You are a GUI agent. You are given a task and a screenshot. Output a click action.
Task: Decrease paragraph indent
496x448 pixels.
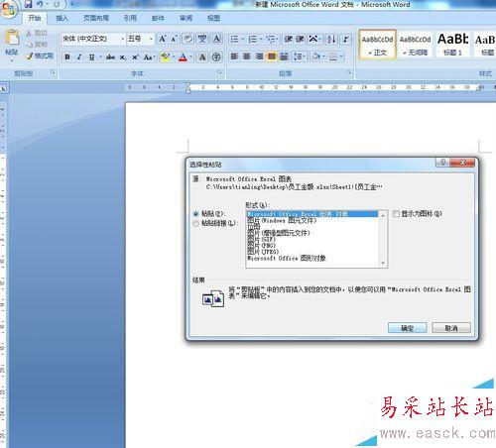pos(288,39)
